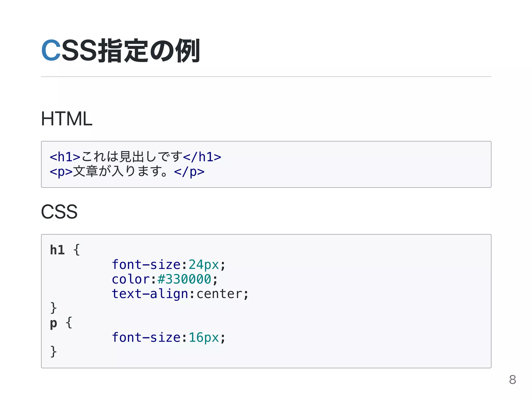
Task: Click the 'text-align:center;' declaration
Action: point(180,294)
